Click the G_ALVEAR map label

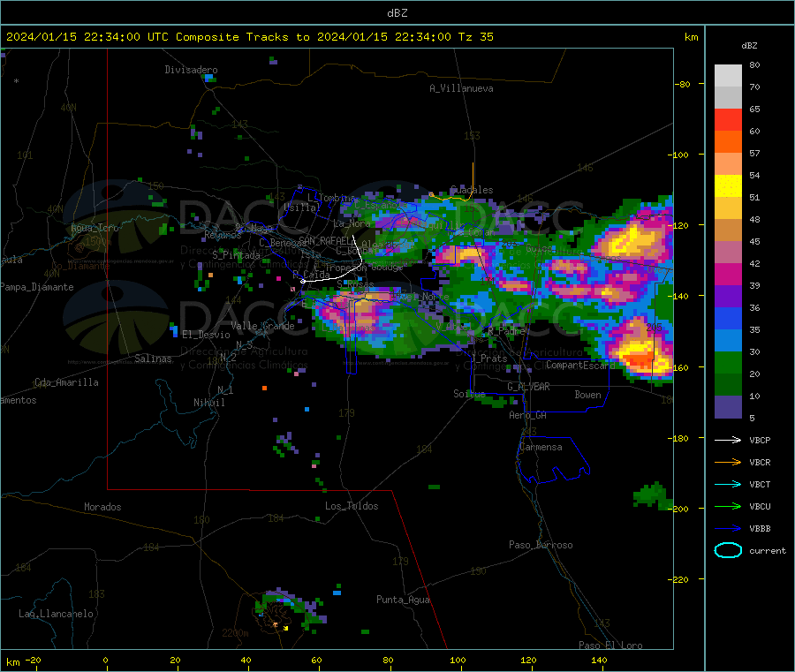[528, 387]
